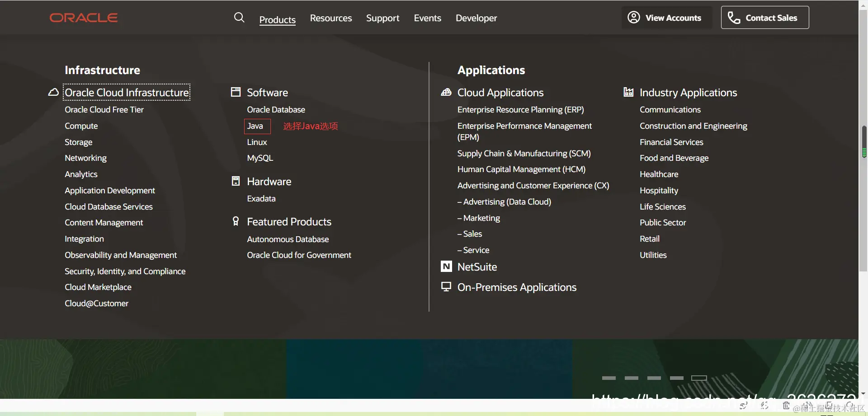Select Food and Beverage
Viewport: 868px width, 416px height.
tap(674, 158)
